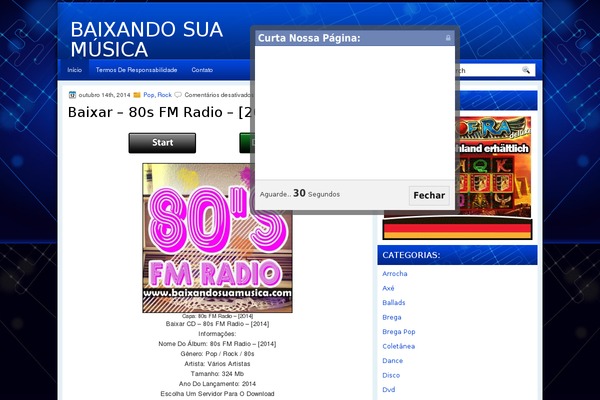Open the Pop category link
This screenshot has height=400, width=600.
(148, 95)
